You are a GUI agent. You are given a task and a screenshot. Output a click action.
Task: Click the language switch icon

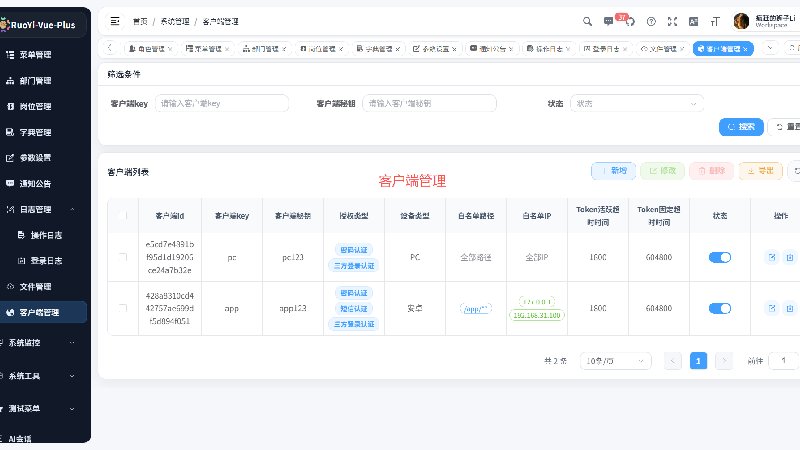[x=693, y=21]
